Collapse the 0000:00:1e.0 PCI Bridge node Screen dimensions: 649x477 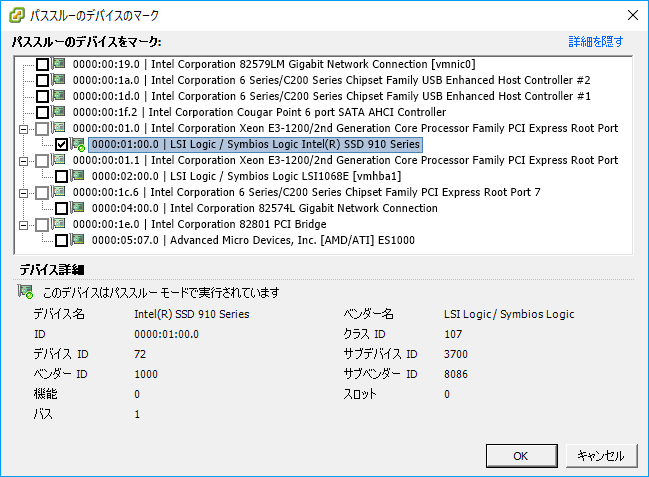[24, 225]
